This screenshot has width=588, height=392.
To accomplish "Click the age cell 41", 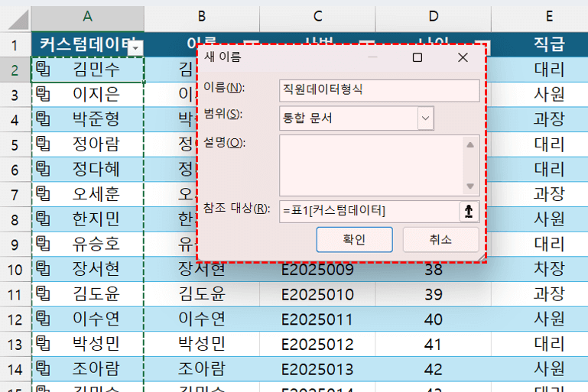I will coord(434,344).
